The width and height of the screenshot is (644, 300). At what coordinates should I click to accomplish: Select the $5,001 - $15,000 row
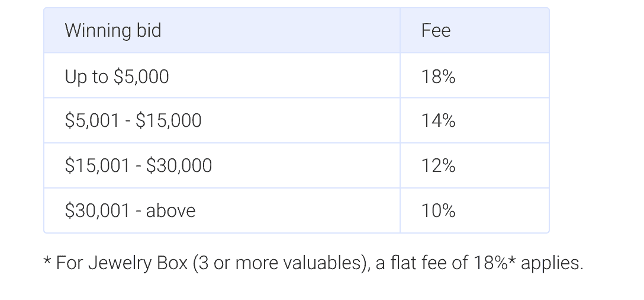pyautogui.click(x=297, y=120)
